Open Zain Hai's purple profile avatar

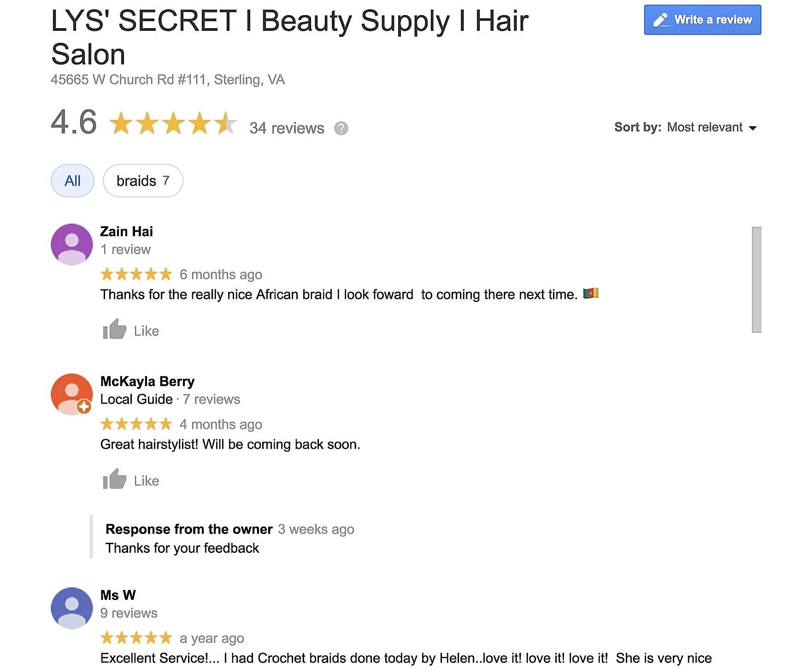click(72, 245)
